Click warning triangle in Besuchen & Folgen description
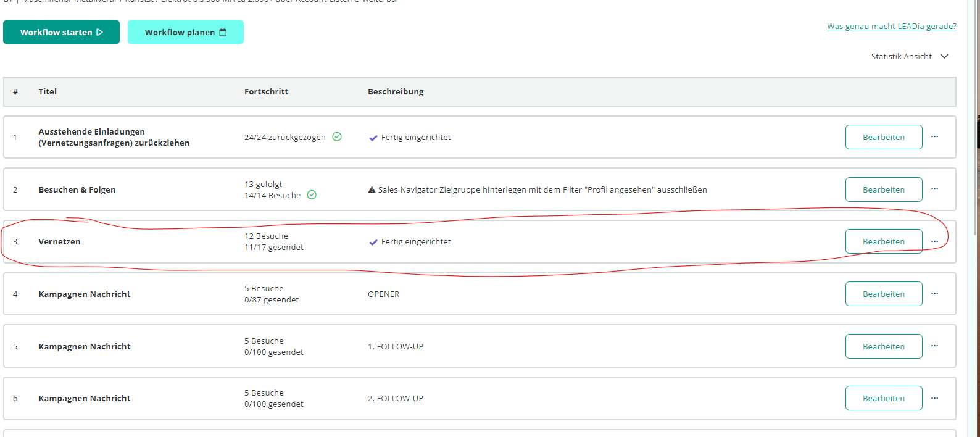Viewport: 980px width, 437px height. click(372, 190)
